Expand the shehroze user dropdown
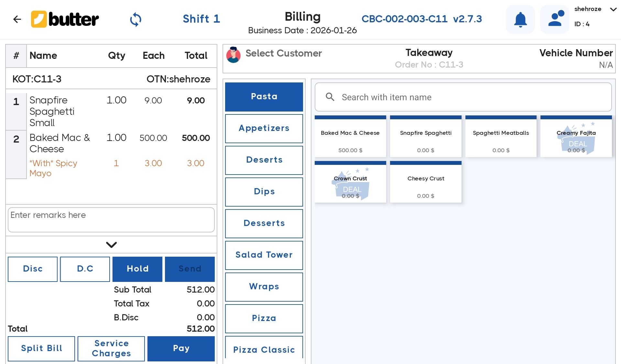Viewport: 621px width, 364px height. pos(613,9)
